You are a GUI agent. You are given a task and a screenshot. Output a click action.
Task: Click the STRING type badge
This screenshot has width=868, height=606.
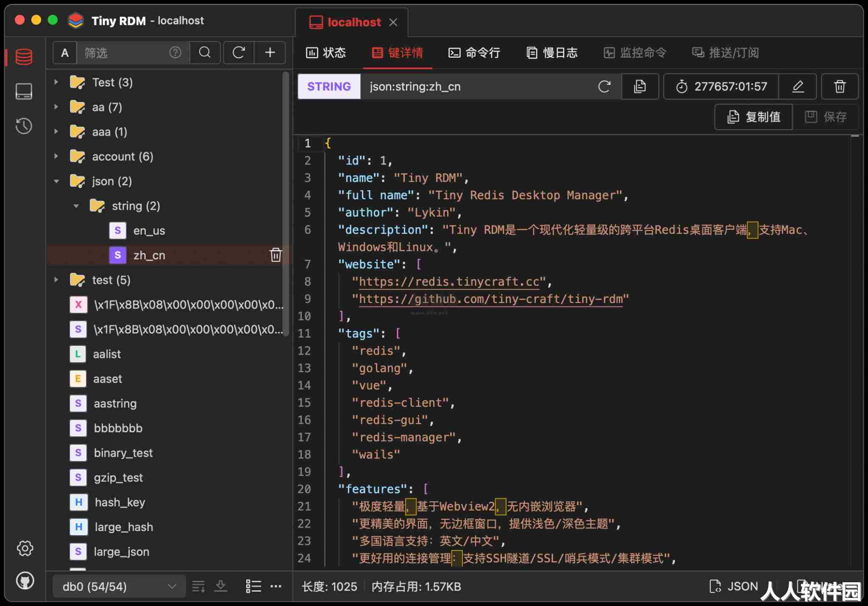pyautogui.click(x=329, y=86)
